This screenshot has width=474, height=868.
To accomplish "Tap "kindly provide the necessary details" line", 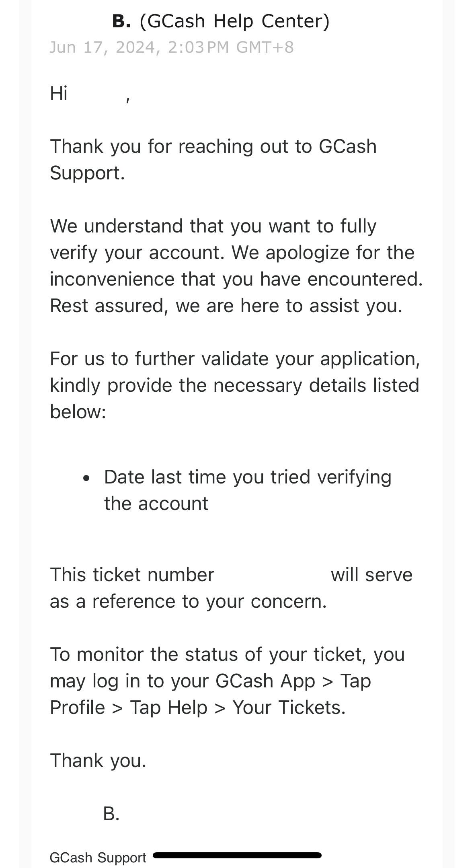I will click(x=234, y=385).
